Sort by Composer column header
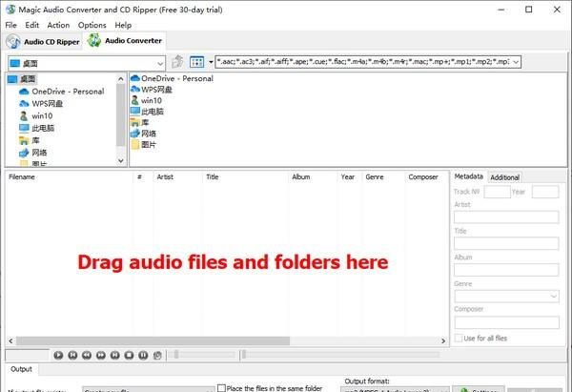This screenshot has height=392, width=572. coord(426,177)
